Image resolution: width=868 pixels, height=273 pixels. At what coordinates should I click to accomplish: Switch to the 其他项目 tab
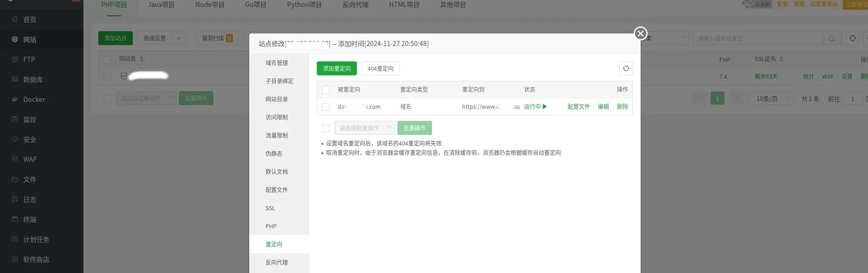click(x=453, y=5)
